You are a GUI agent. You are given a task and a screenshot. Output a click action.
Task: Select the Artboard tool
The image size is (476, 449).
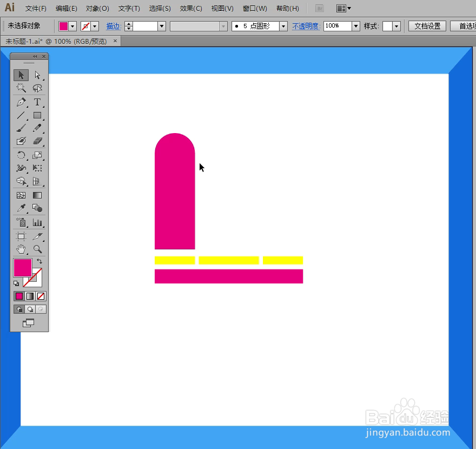point(21,236)
